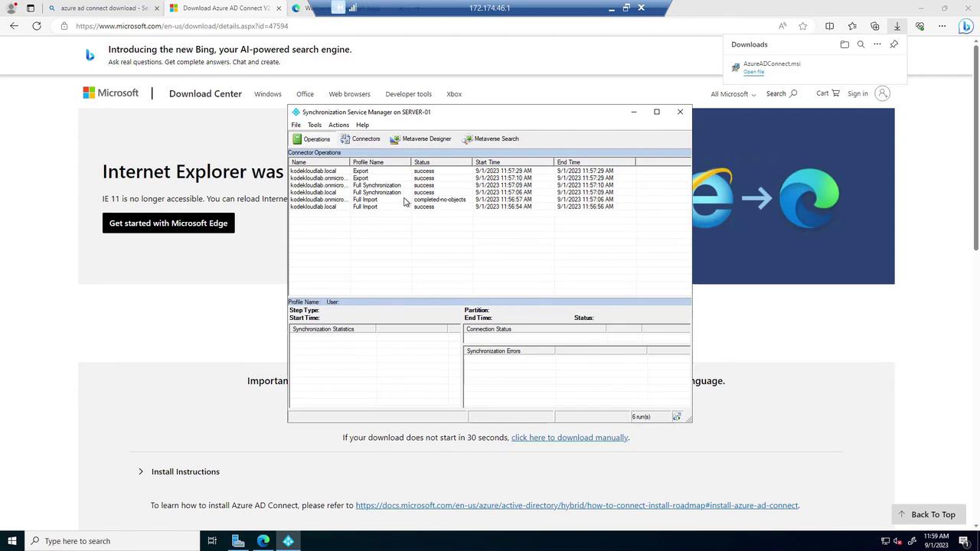The height and width of the screenshot is (551, 980).
Task: Click the Microsoft logo on the page
Action: (x=111, y=93)
